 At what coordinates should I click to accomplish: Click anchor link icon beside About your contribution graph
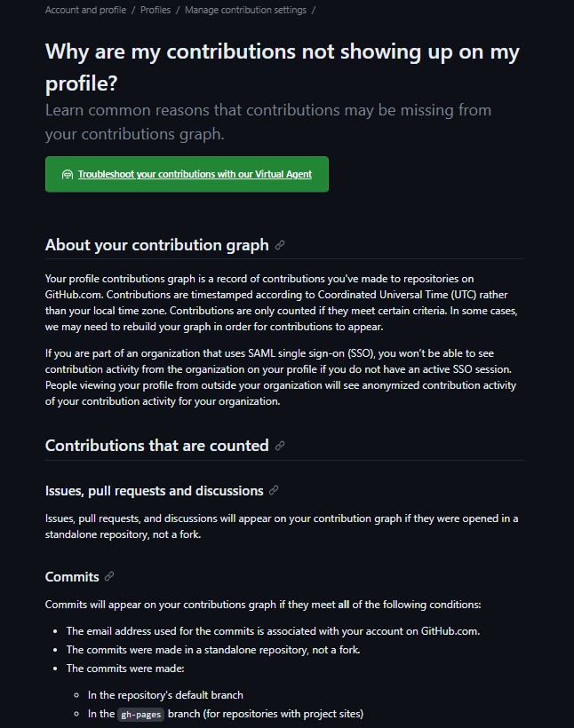(x=279, y=245)
